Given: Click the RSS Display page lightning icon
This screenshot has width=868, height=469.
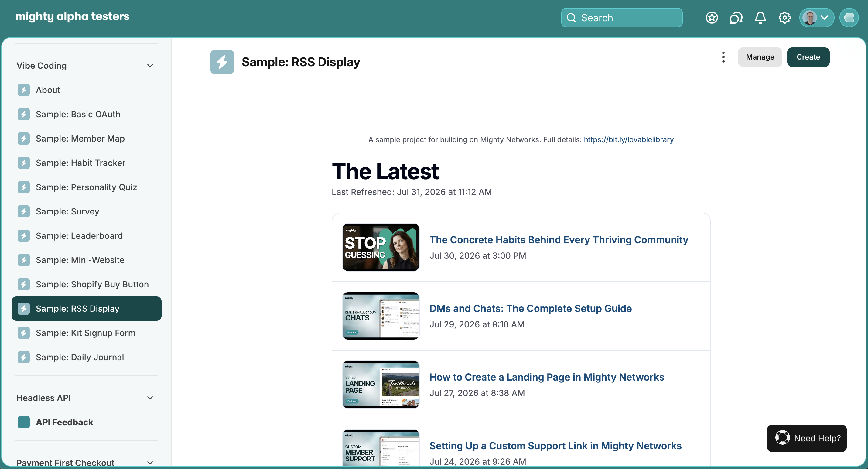Looking at the screenshot, I should click(222, 62).
